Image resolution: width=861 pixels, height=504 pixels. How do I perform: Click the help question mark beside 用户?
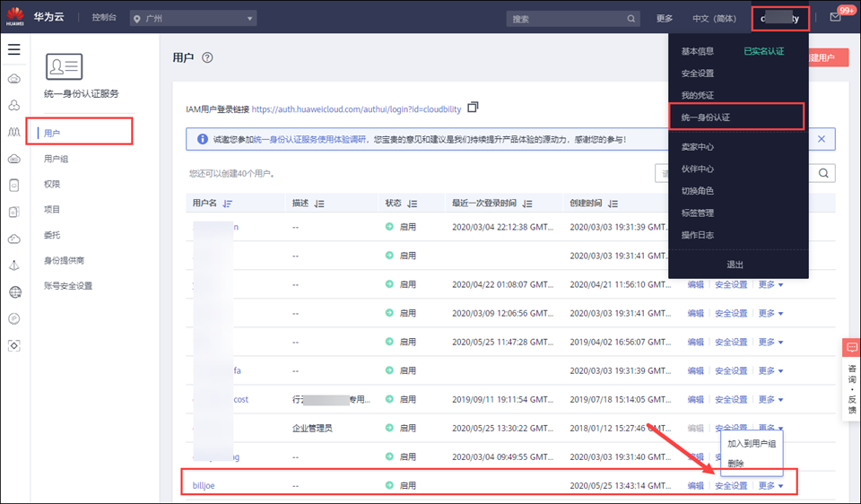click(x=207, y=57)
